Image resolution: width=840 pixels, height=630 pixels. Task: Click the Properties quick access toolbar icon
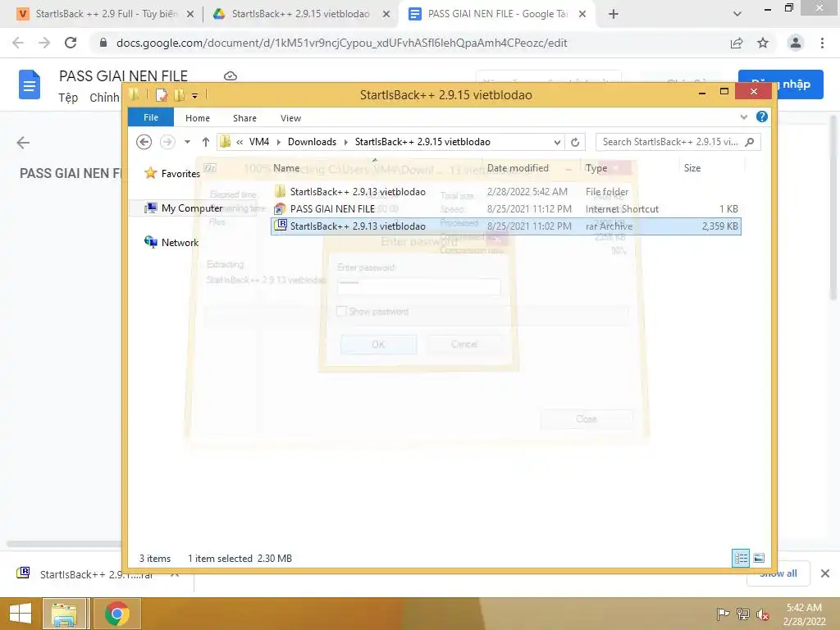(161, 95)
